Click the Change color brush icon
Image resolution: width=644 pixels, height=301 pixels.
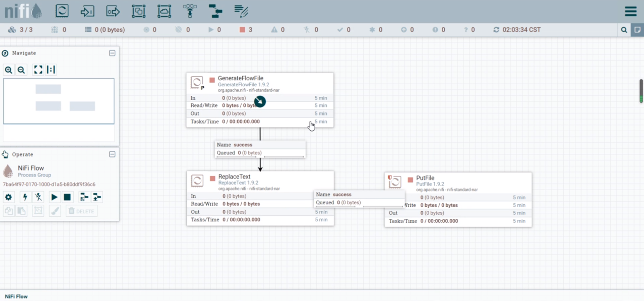55,211
